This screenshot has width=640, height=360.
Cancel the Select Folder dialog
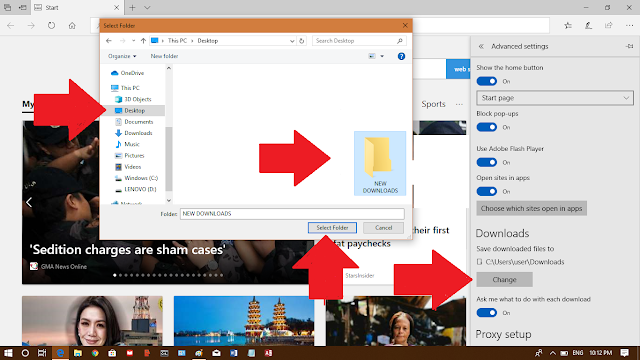tap(384, 228)
